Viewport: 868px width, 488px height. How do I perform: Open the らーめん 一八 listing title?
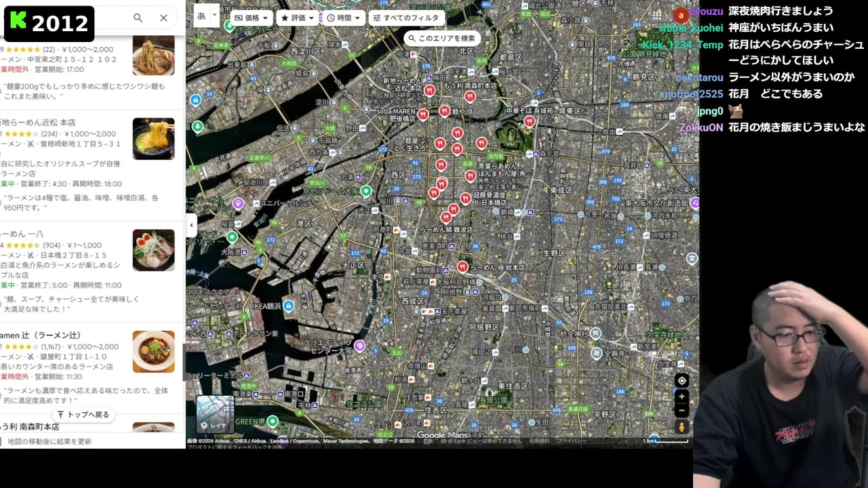(22, 234)
